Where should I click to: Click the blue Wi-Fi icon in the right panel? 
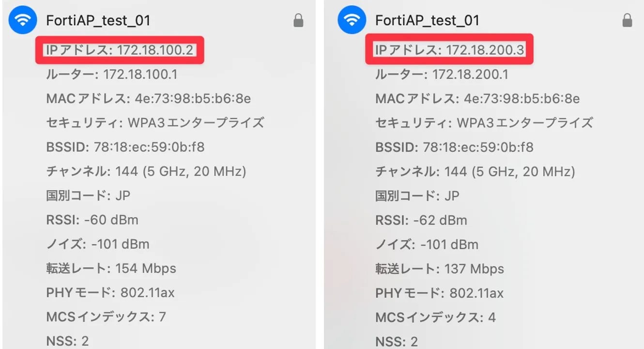[x=352, y=20]
